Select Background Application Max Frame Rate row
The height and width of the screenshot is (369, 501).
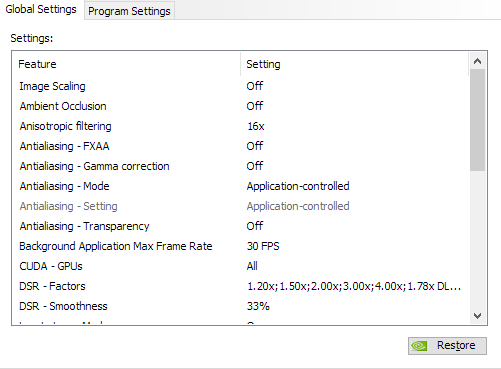241,246
